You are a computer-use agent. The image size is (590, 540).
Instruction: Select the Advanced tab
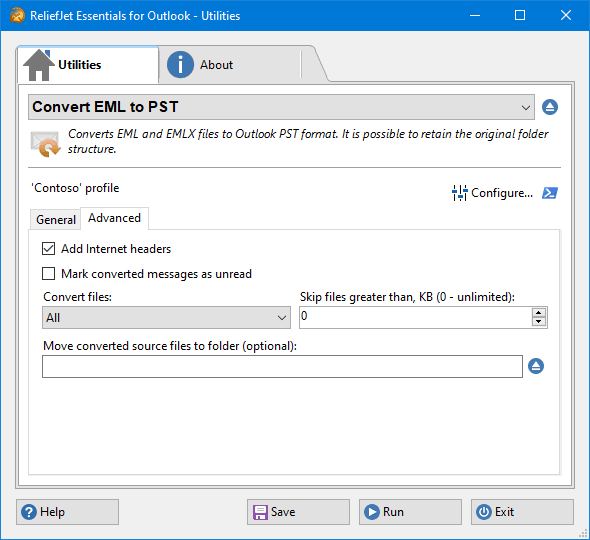(x=114, y=218)
